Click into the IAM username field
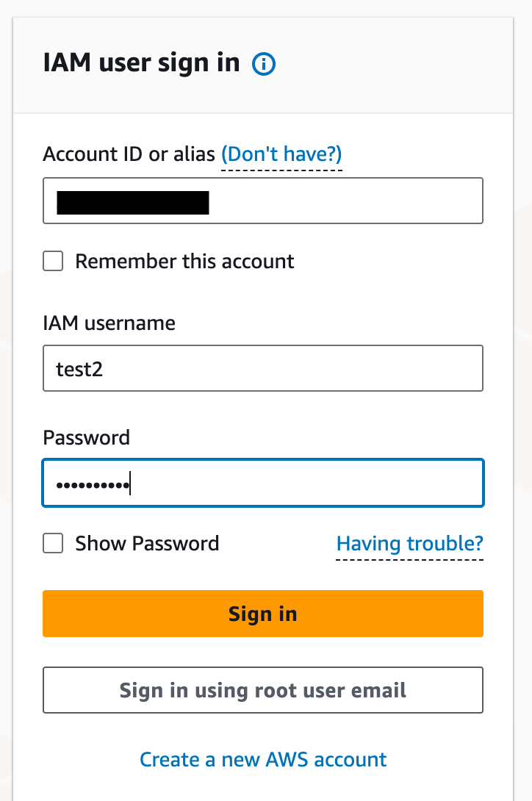532x801 pixels. click(x=263, y=368)
